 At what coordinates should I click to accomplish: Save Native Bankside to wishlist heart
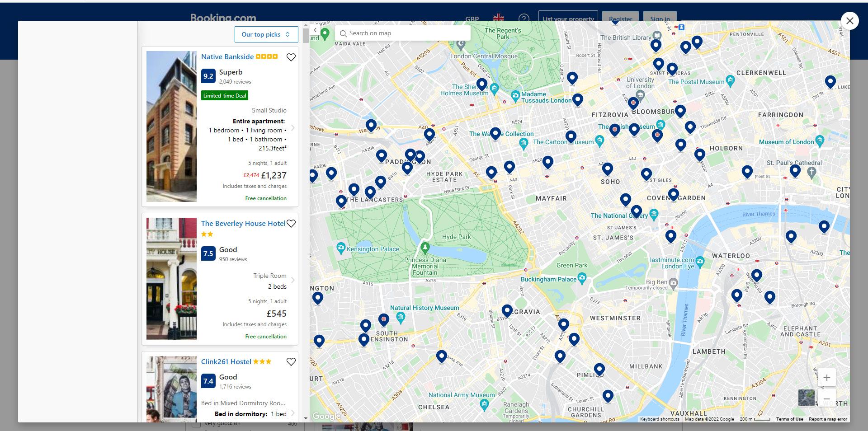tap(291, 57)
